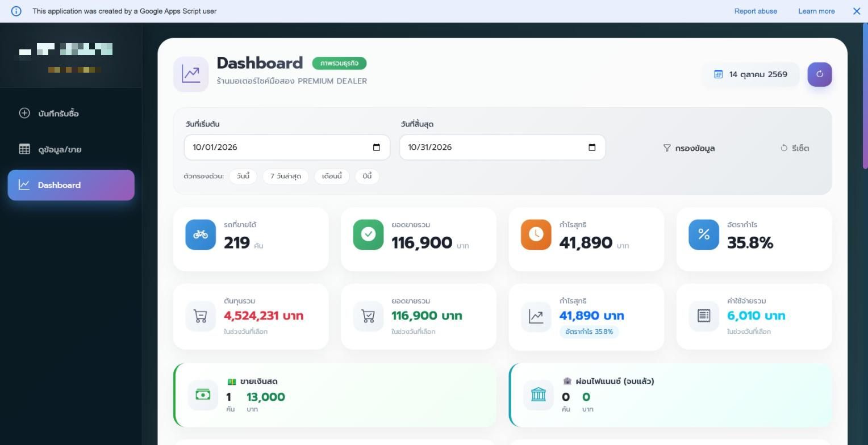Click the อัตรากำไร 35.8% pill label

pos(589,331)
